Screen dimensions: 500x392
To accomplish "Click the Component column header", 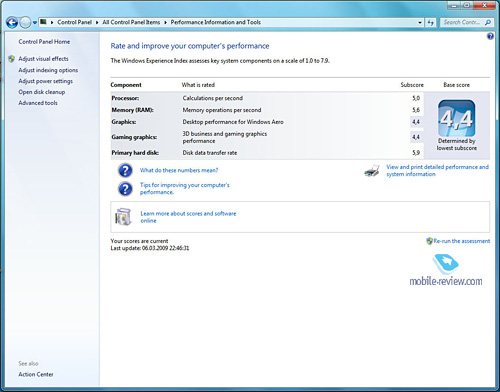I will point(126,85).
